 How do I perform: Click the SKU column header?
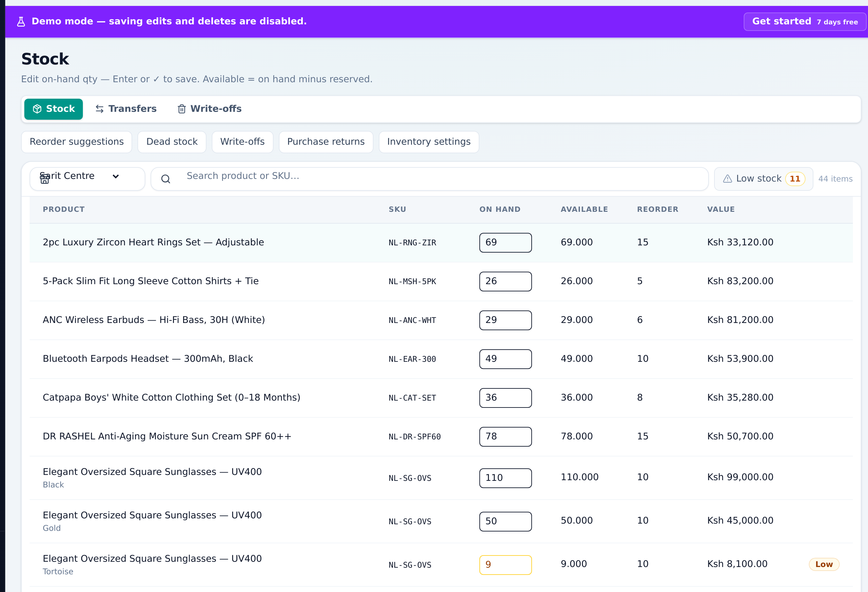pos(398,210)
